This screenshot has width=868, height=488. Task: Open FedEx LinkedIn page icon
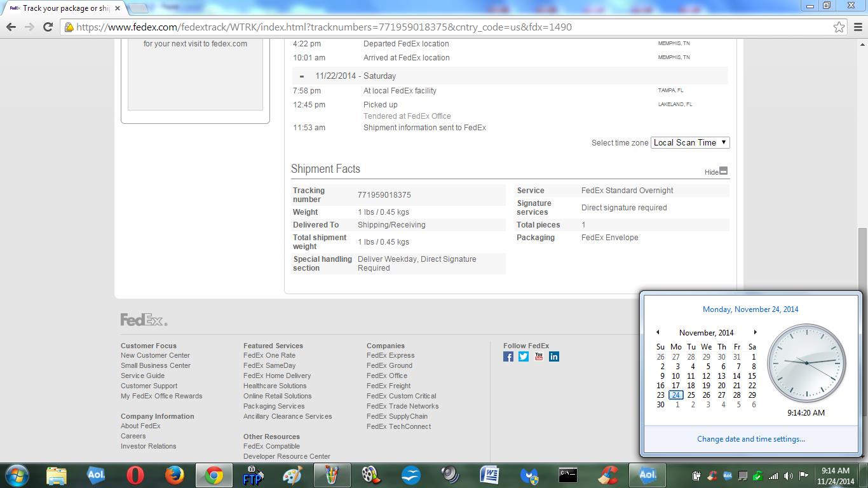554,356
